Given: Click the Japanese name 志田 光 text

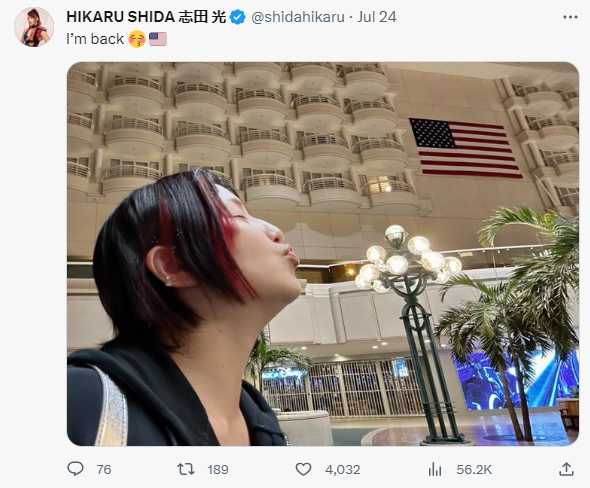Looking at the screenshot, I should tap(202, 17).
